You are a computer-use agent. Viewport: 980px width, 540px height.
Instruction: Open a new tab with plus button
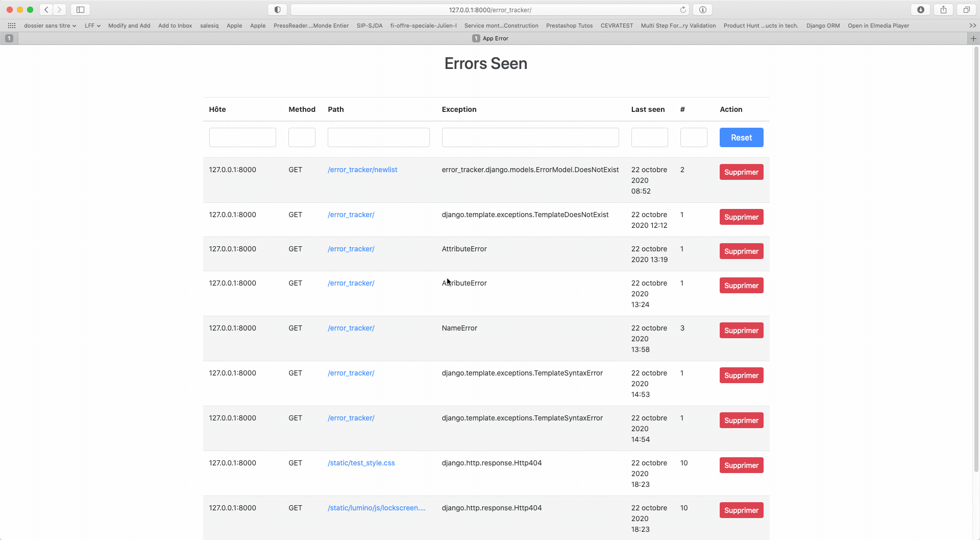(973, 38)
